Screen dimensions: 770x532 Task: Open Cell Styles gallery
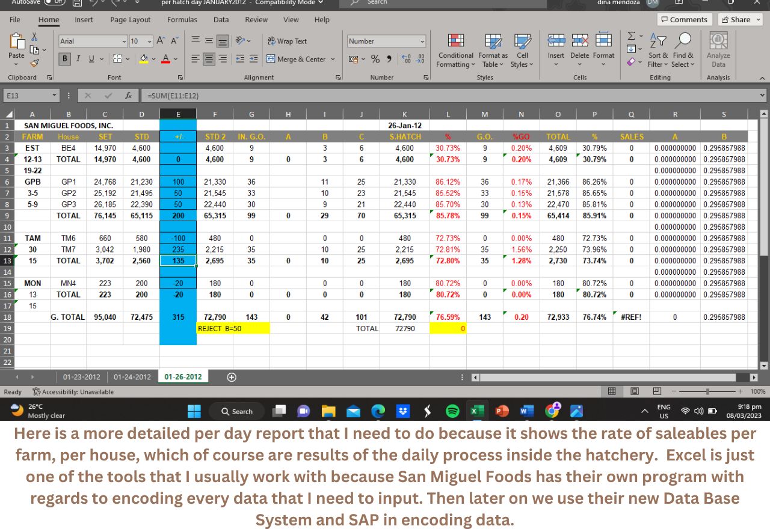[522, 50]
